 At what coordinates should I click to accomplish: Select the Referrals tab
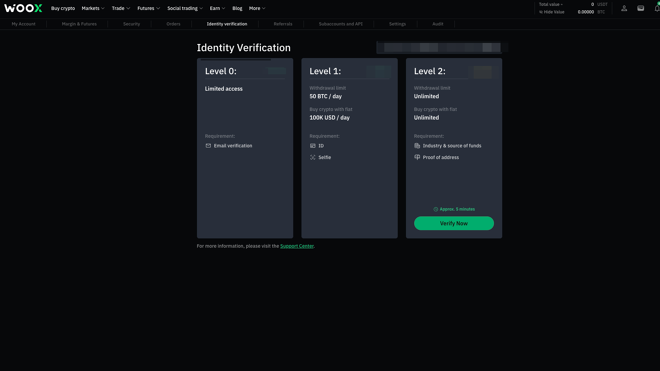[x=283, y=24]
